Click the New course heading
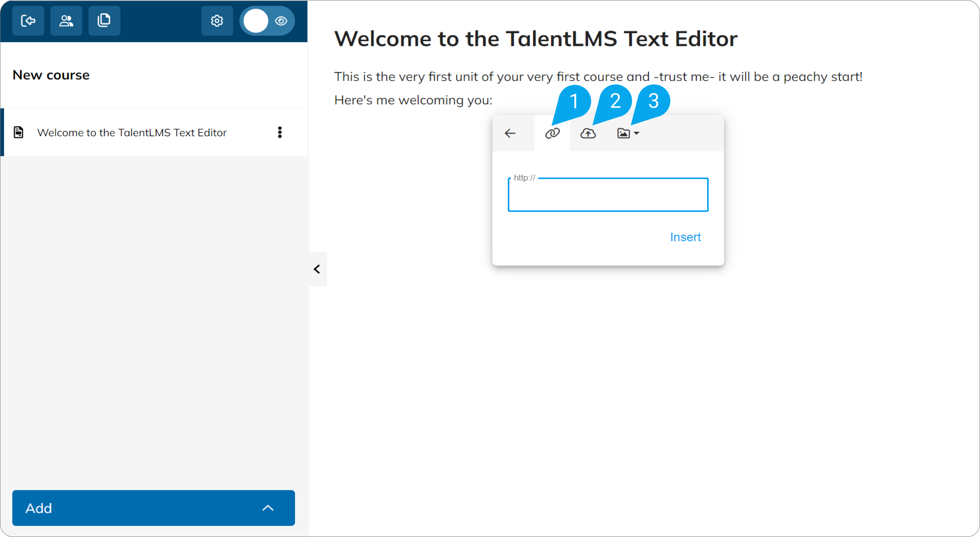The height and width of the screenshot is (537, 980). click(x=51, y=75)
